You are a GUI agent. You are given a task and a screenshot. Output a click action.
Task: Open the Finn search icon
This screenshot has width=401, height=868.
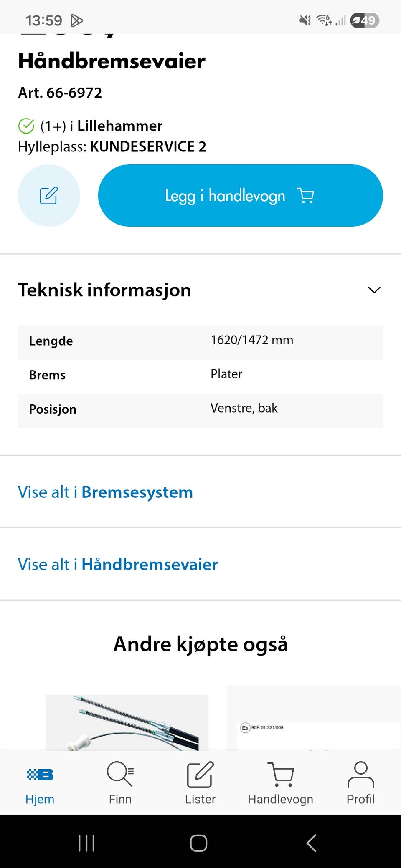point(120,774)
